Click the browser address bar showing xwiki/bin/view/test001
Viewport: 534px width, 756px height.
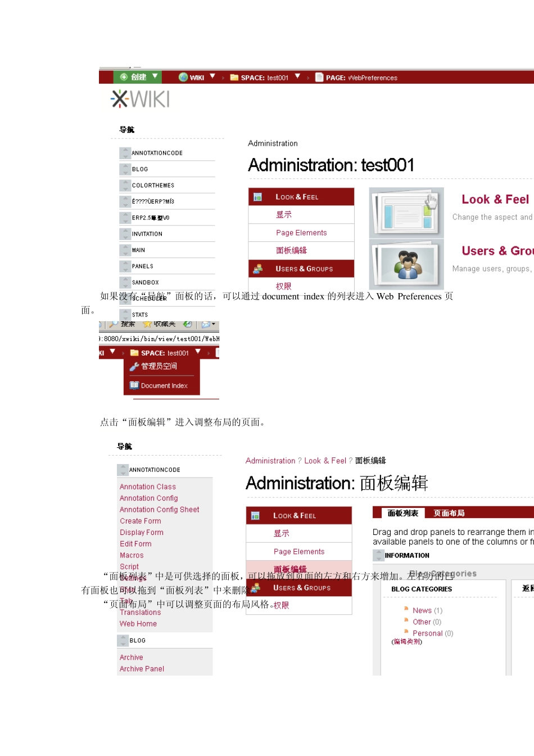tap(159, 339)
